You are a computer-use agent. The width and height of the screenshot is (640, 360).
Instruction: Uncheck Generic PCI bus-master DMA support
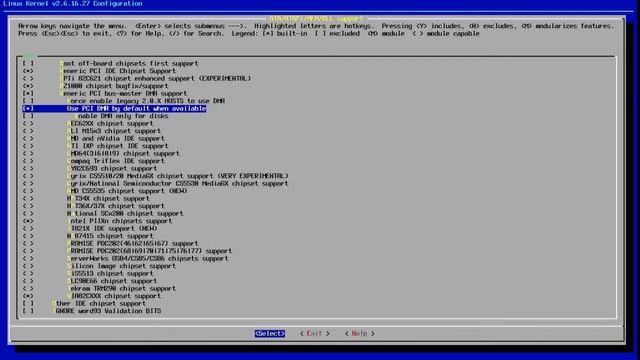point(104,93)
